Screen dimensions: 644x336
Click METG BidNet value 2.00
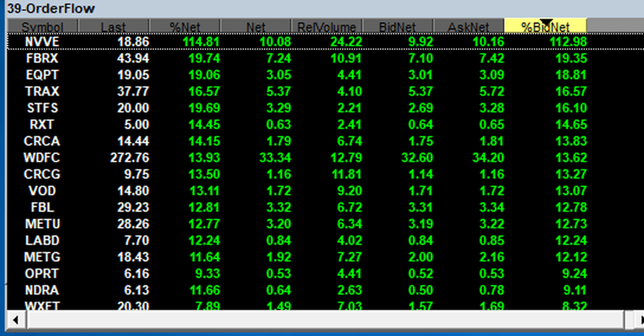coord(421,257)
